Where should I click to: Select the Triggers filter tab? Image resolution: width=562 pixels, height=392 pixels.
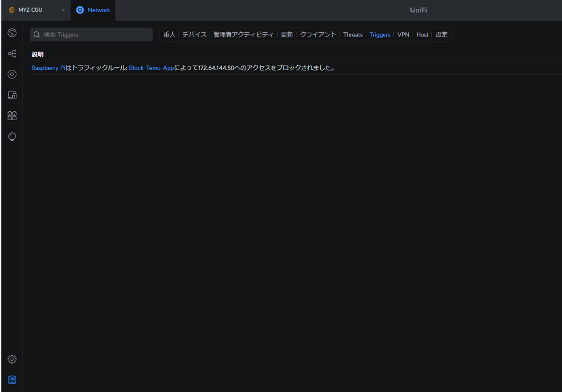(x=380, y=35)
